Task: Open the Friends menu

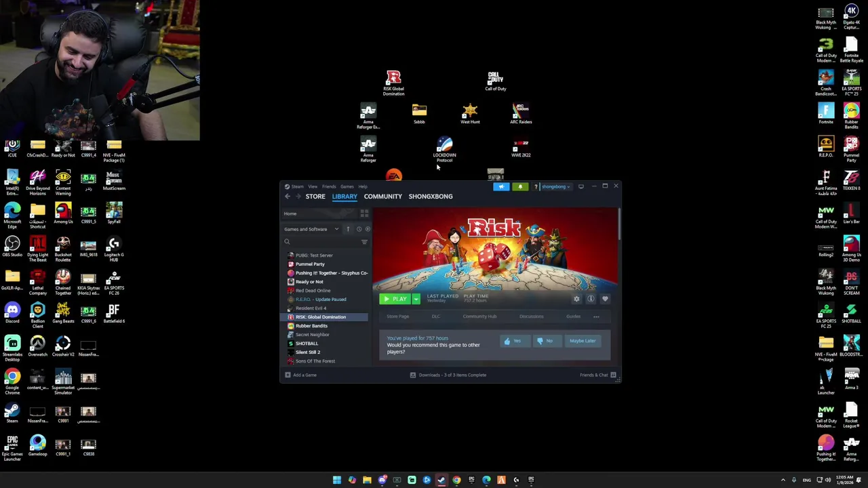Action: 329,186
